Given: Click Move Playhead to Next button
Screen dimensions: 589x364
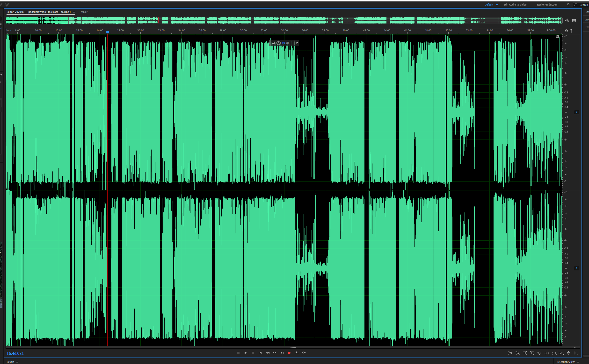Looking at the screenshot, I should pyautogui.click(x=282, y=353).
